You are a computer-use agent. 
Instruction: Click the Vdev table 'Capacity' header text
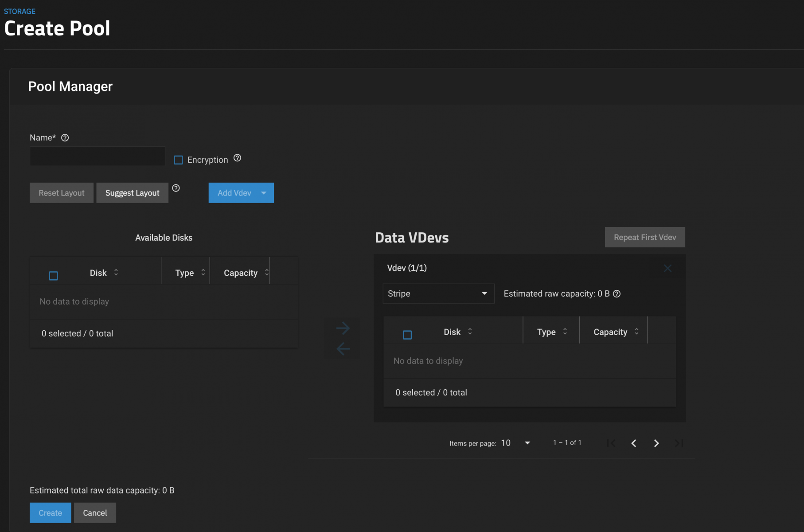610,332
